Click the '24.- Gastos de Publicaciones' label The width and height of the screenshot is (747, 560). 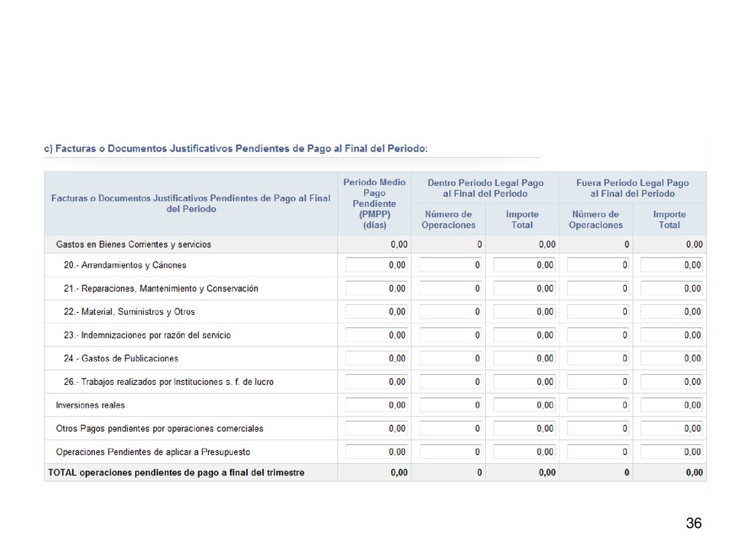point(121,358)
